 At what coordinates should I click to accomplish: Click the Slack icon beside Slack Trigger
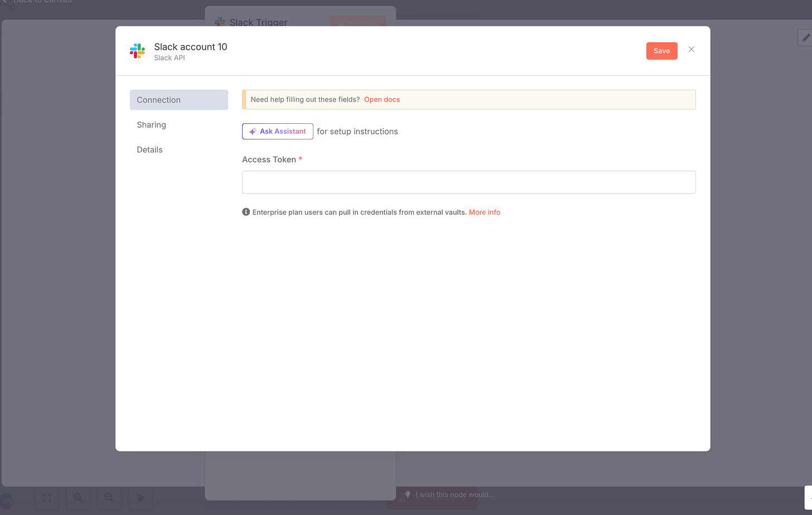220,22
